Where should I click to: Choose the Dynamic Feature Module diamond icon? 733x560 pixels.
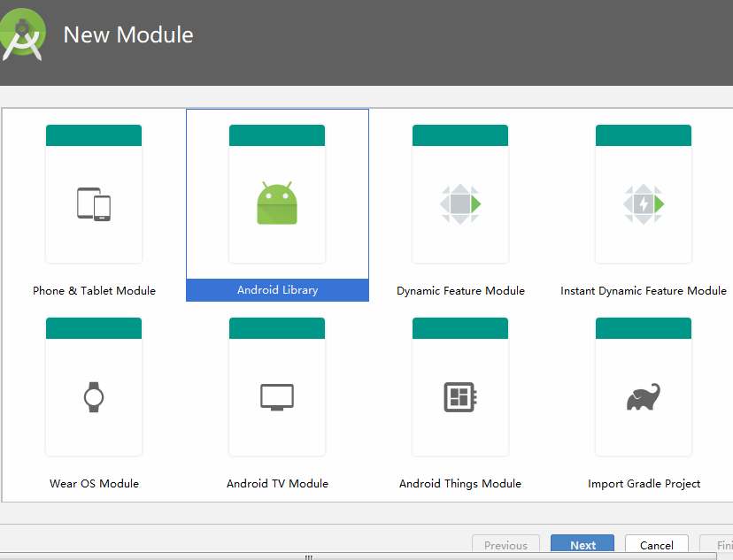coord(460,204)
